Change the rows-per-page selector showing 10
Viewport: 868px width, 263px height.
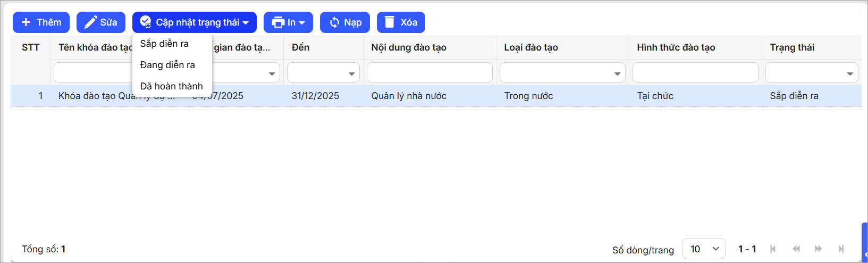(704, 249)
